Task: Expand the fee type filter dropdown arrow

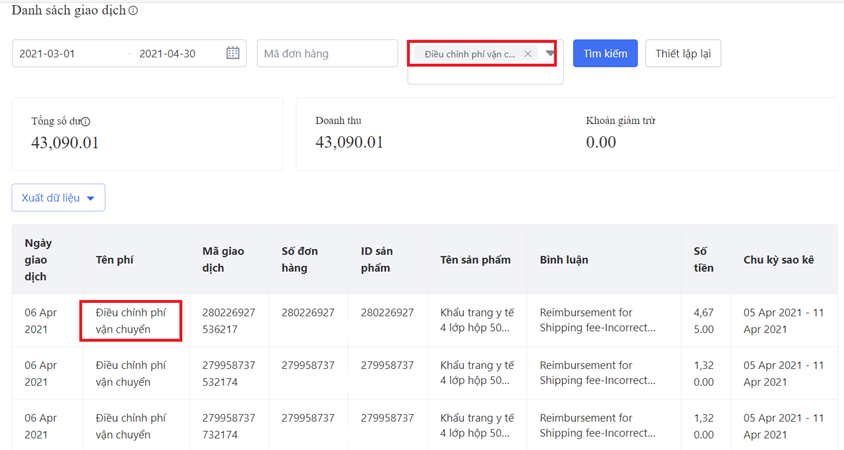Action: point(550,54)
